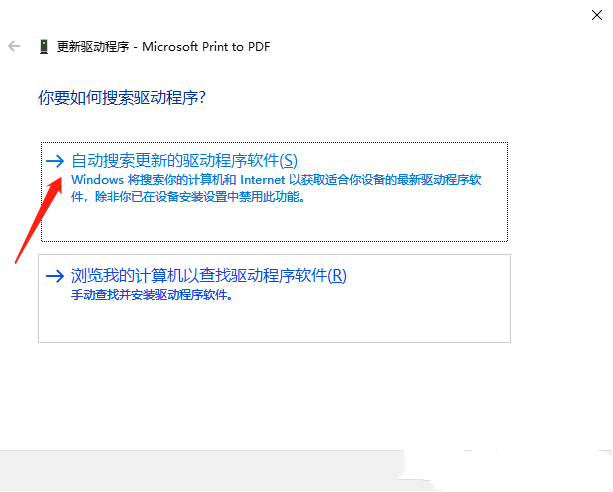This screenshot has width=613, height=492.
Task: Click the device icon beside 更新驱动程序
Action: (x=43, y=46)
